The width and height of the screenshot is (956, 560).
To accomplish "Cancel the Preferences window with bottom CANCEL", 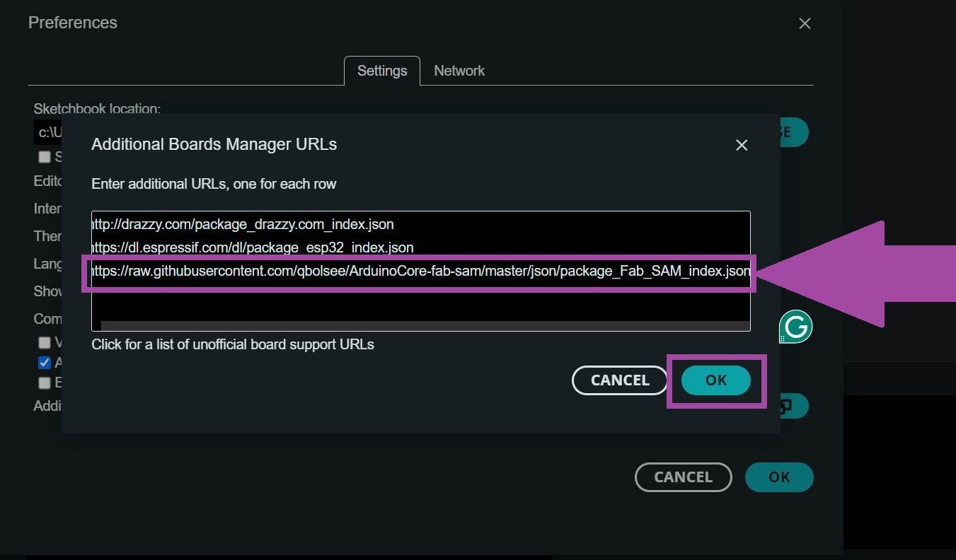I will 683,477.
